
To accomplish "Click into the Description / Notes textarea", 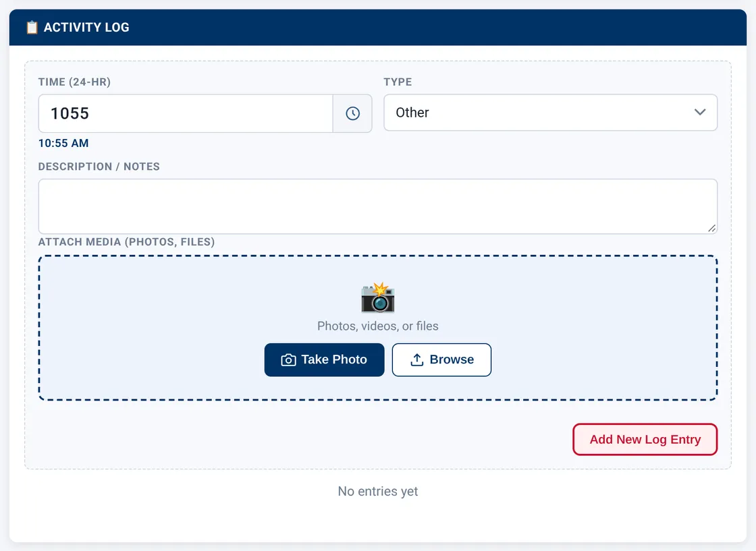I will click(377, 206).
